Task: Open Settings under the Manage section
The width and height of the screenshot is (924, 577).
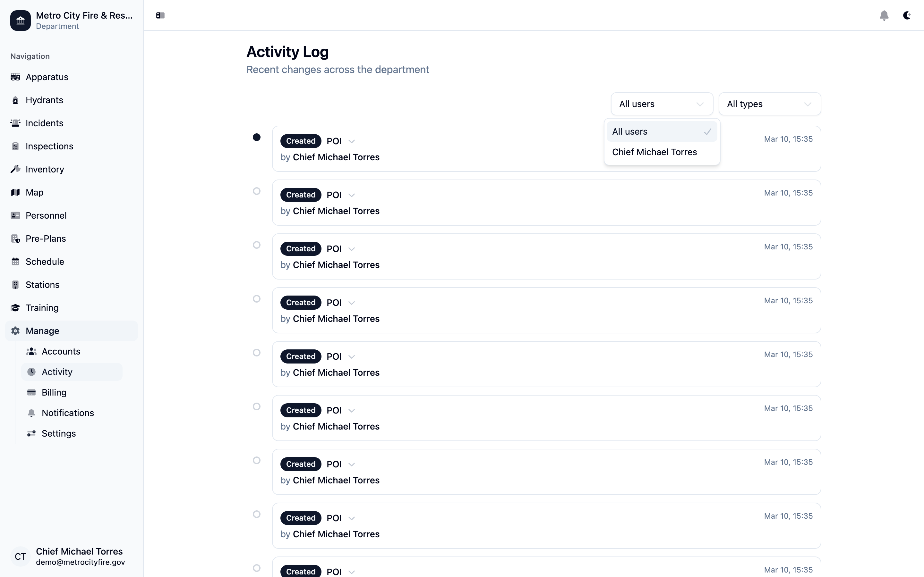Action: click(x=59, y=433)
